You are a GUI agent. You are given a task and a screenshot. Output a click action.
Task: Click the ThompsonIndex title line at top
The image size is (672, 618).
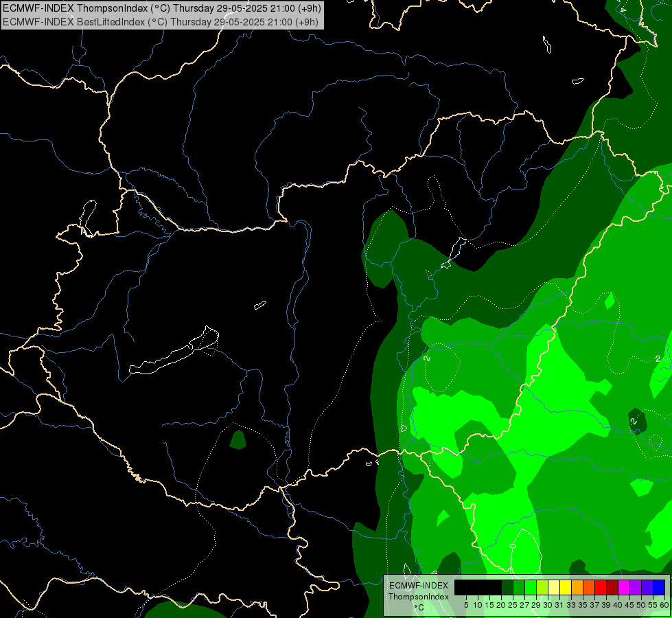[162, 8]
